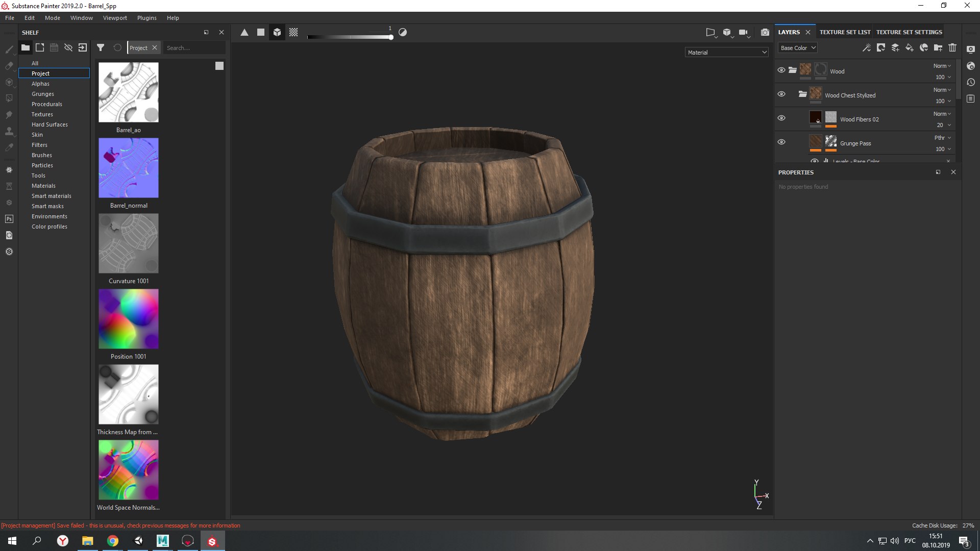Select the Projection tool in left toolbar
The height and width of the screenshot is (551, 980).
pos(9,82)
